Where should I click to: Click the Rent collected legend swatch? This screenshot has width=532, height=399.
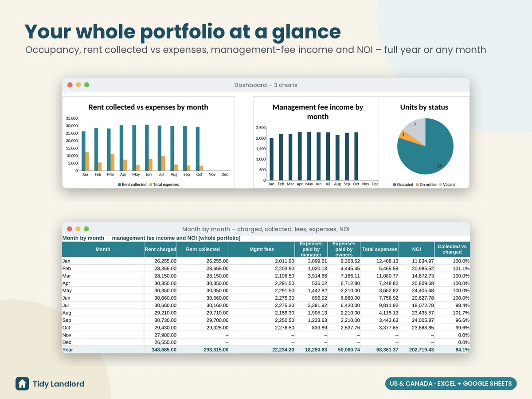pos(119,184)
